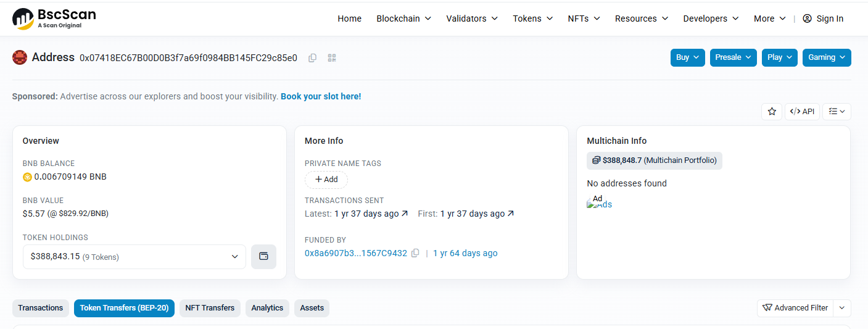The height and width of the screenshot is (329, 868).
Task: Expand the Buy dropdown button
Action: coord(688,57)
